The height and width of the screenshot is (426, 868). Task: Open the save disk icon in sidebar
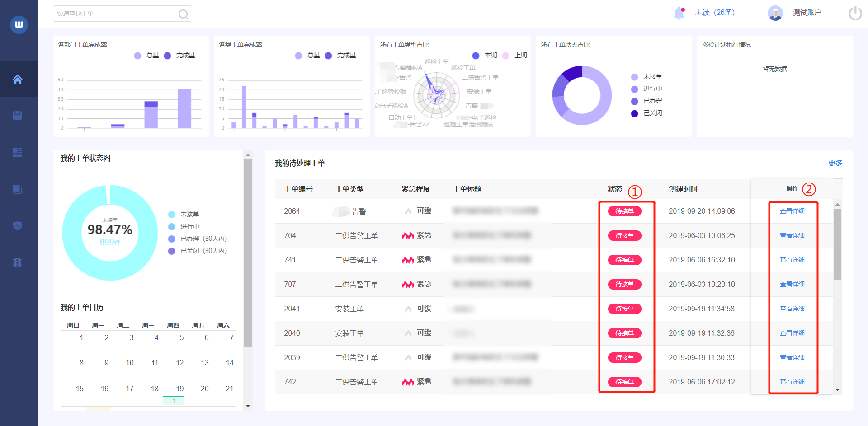tap(18, 116)
